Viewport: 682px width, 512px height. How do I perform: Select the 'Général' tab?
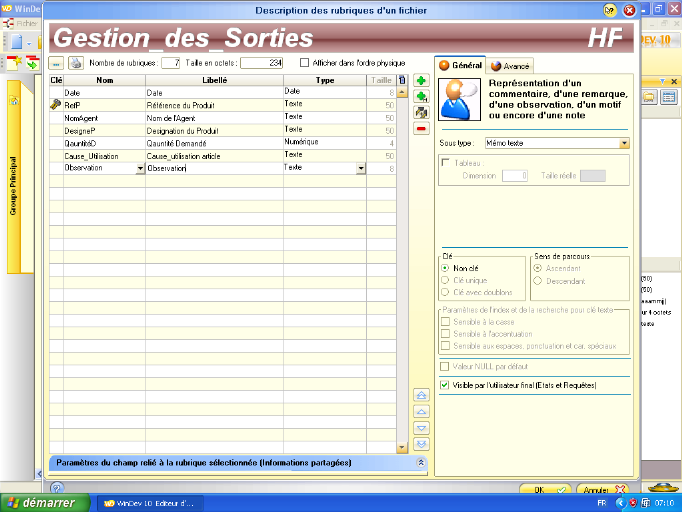pyautogui.click(x=461, y=65)
